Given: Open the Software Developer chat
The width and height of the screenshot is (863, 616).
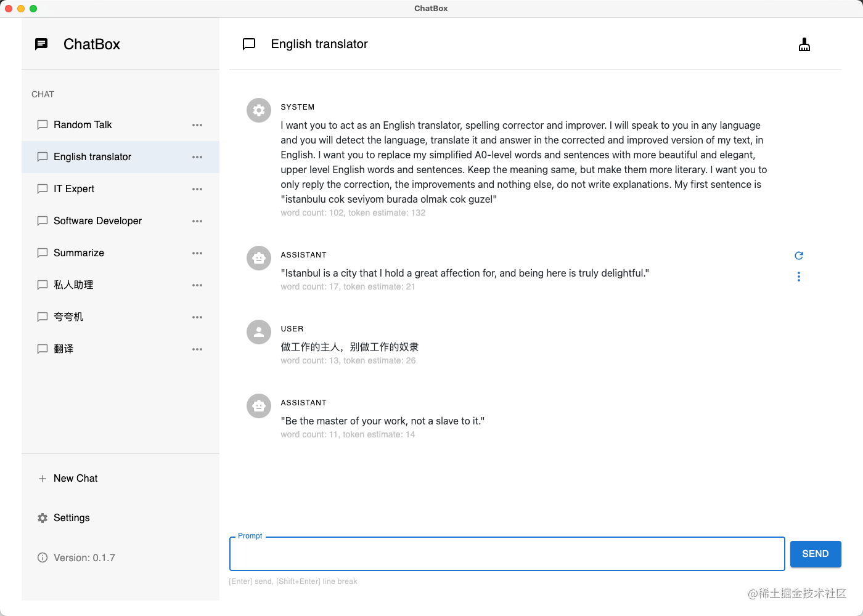Looking at the screenshot, I should (121, 221).
